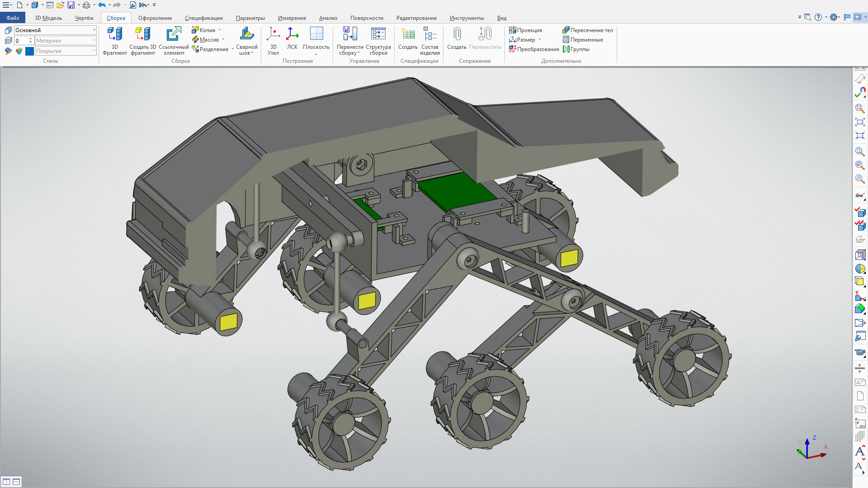
Task: Click Пересечение тел button
Action: [x=588, y=30]
